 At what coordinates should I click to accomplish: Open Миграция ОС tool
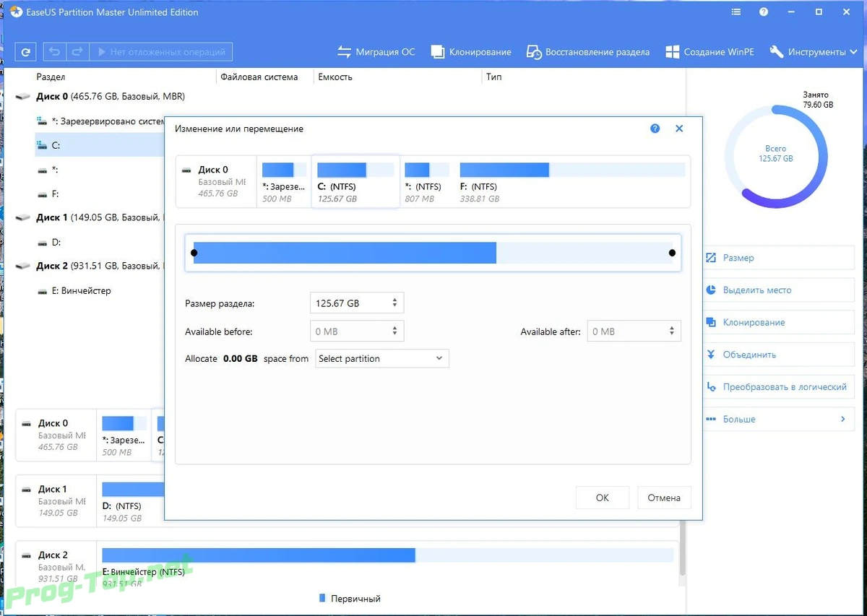point(376,52)
